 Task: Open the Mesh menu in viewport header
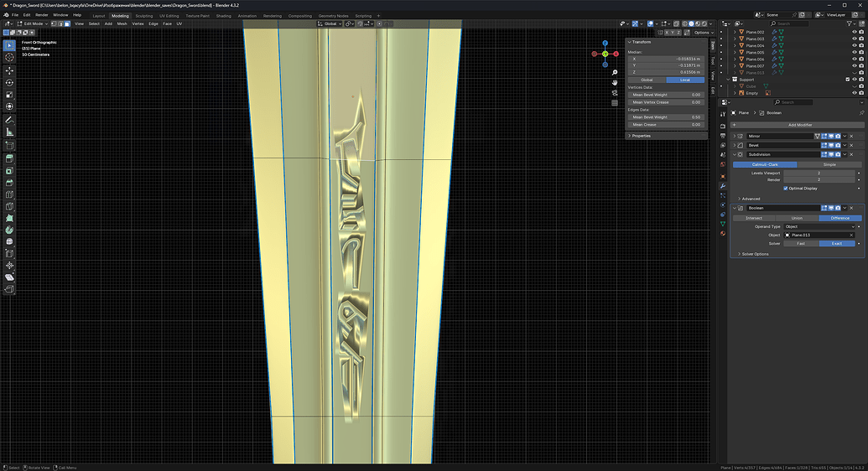tap(122, 23)
